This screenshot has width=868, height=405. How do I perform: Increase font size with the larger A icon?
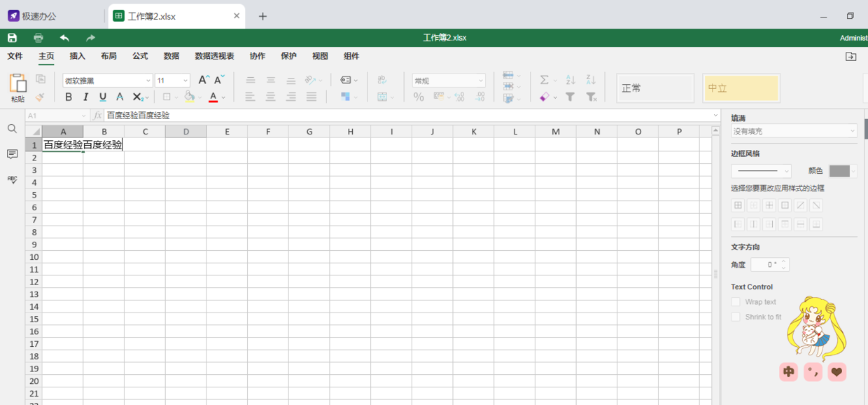point(203,81)
